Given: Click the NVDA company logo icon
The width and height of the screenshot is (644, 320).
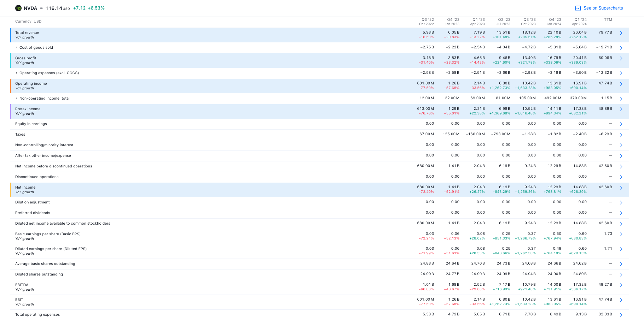Looking at the screenshot, I should point(18,8).
